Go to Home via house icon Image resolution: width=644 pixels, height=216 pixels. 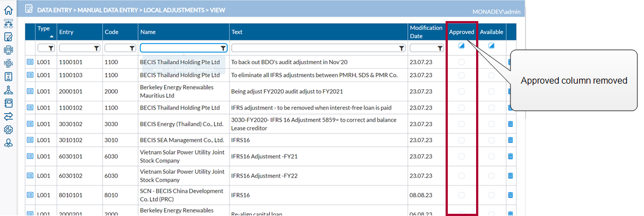pyautogui.click(x=8, y=10)
